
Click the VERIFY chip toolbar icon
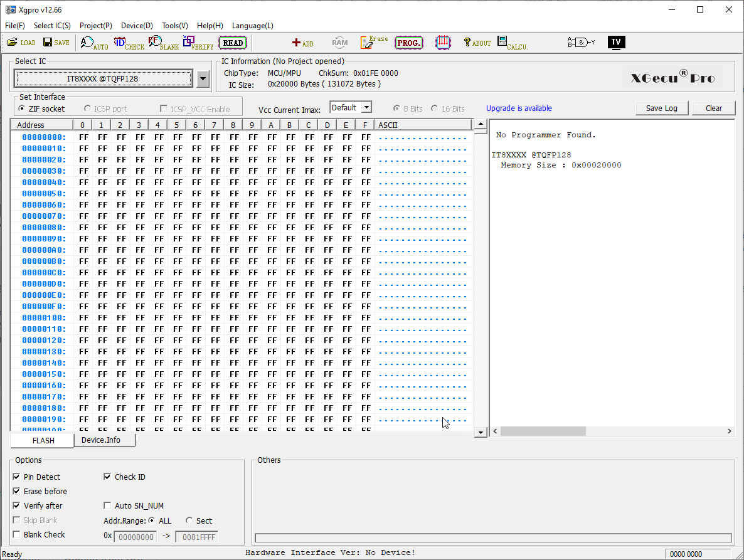click(x=198, y=43)
